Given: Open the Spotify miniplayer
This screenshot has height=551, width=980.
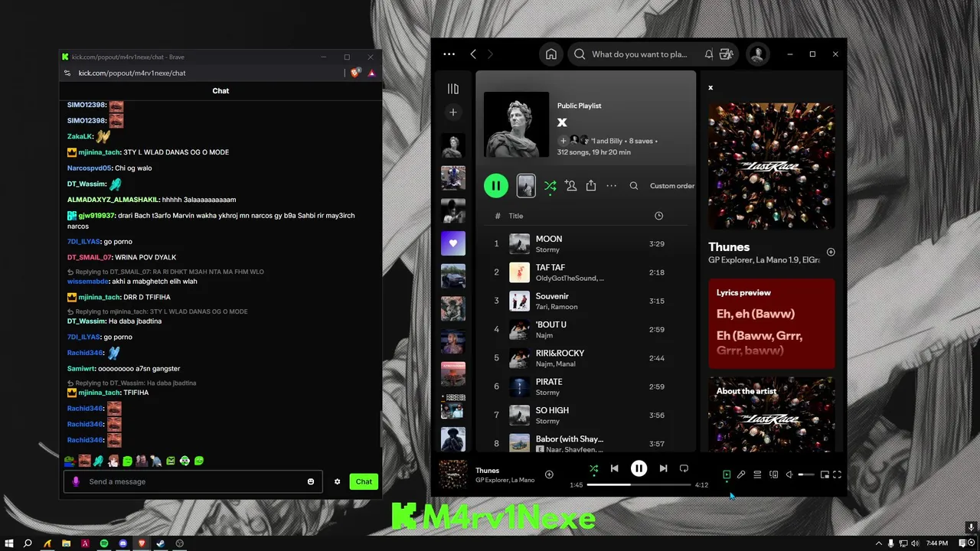Looking at the screenshot, I should click(x=825, y=474).
